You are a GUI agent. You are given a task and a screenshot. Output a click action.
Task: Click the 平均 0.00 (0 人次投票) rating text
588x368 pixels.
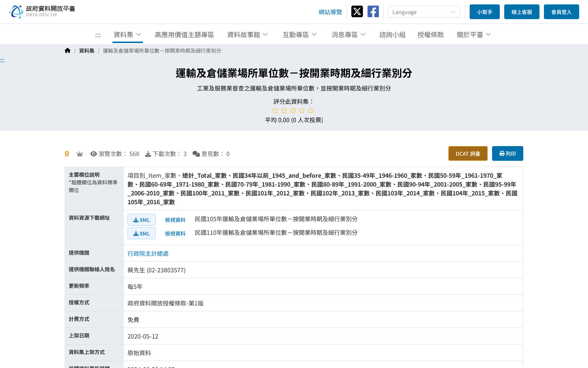point(294,120)
